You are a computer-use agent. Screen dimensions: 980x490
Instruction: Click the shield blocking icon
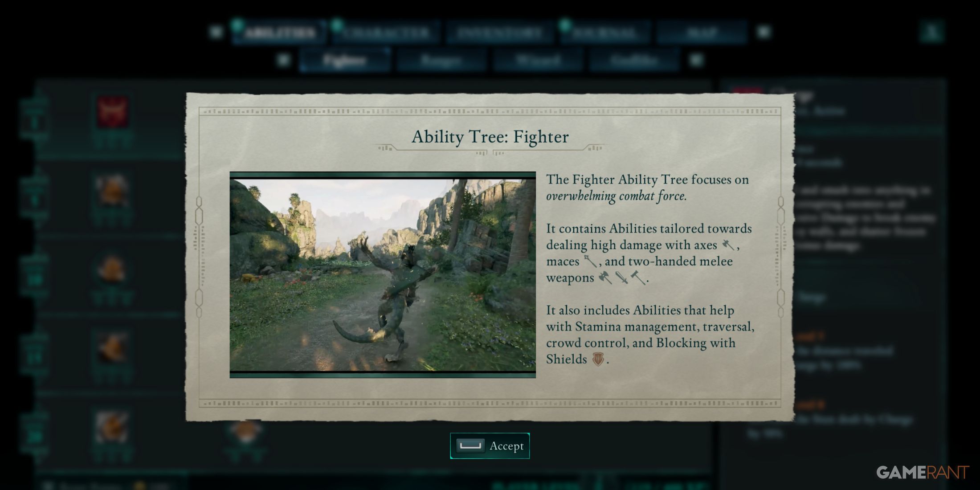(594, 360)
